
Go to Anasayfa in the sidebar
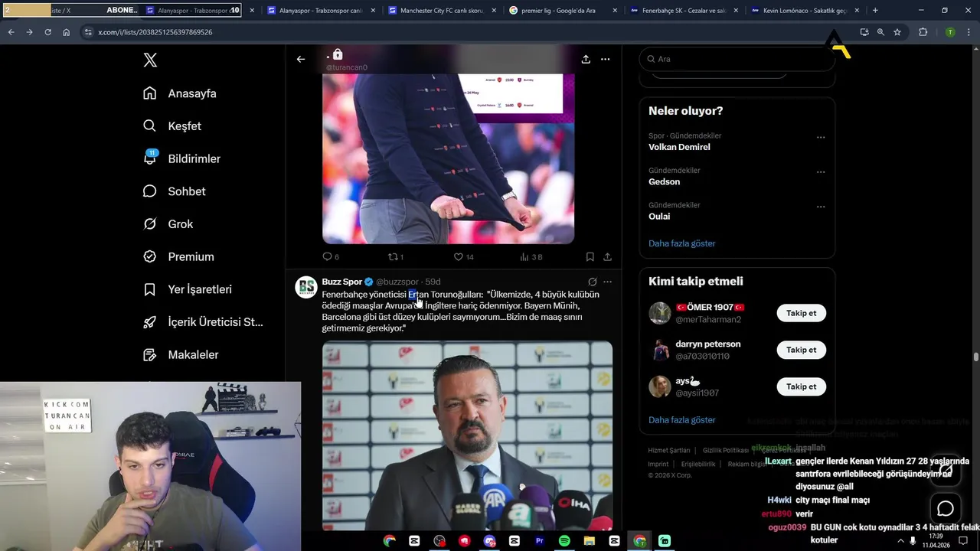coord(180,93)
